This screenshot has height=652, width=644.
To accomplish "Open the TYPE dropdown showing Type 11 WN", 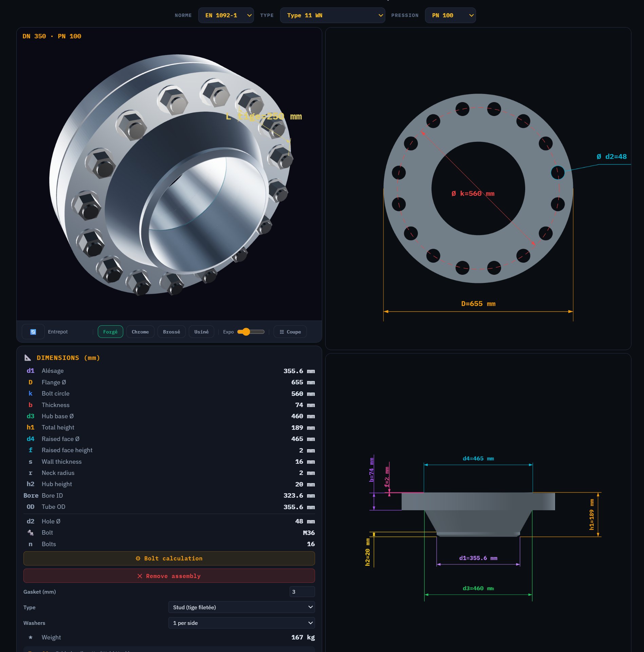I will (332, 15).
